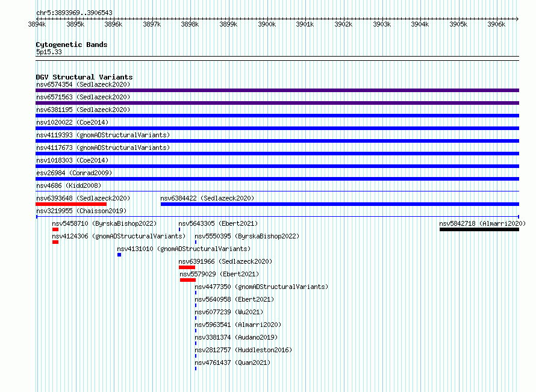
Task: Click the blue bar under nsv6384422
Action: point(340,204)
